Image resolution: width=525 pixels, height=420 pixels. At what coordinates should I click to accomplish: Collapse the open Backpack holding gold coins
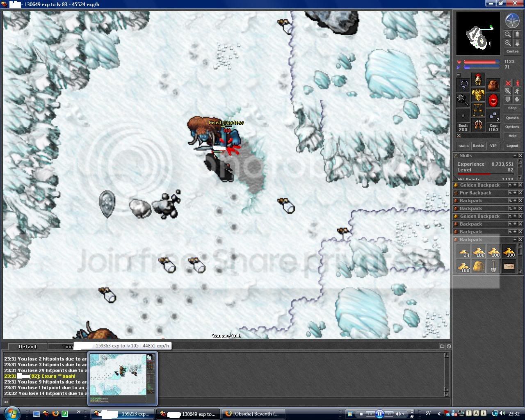pos(515,240)
